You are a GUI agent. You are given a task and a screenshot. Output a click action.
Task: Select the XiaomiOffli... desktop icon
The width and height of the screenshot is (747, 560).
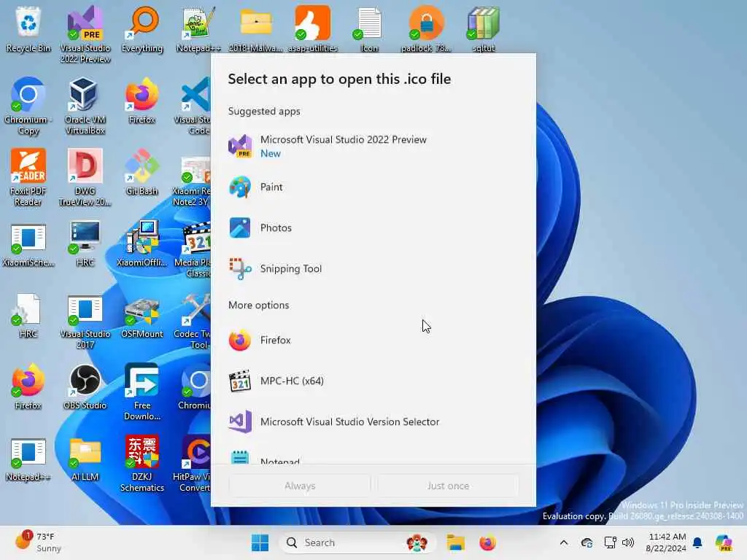tap(142, 244)
